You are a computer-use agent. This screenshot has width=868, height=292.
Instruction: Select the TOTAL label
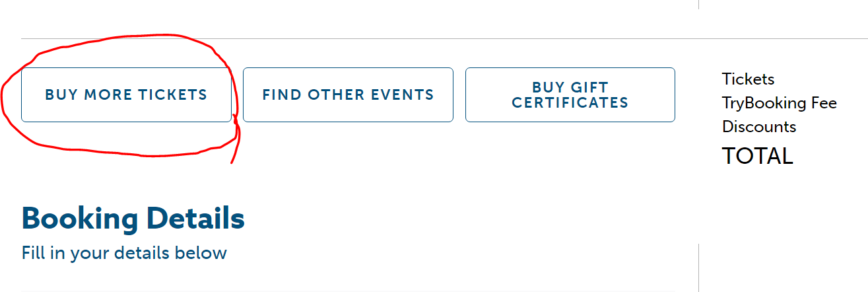coord(757,156)
